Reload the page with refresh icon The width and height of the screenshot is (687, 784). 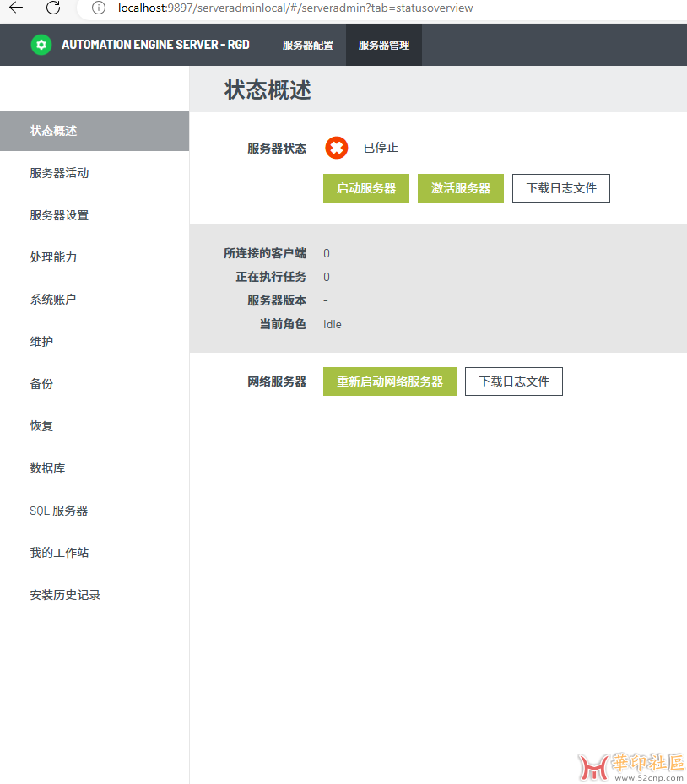pos(53,8)
